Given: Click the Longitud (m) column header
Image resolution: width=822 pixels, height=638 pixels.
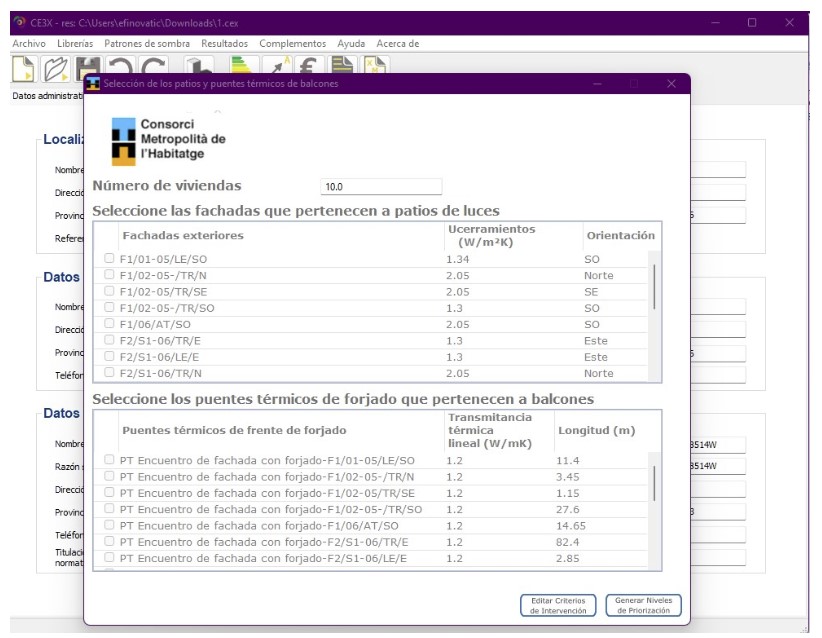Looking at the screenshot, I should click(597, 430).
